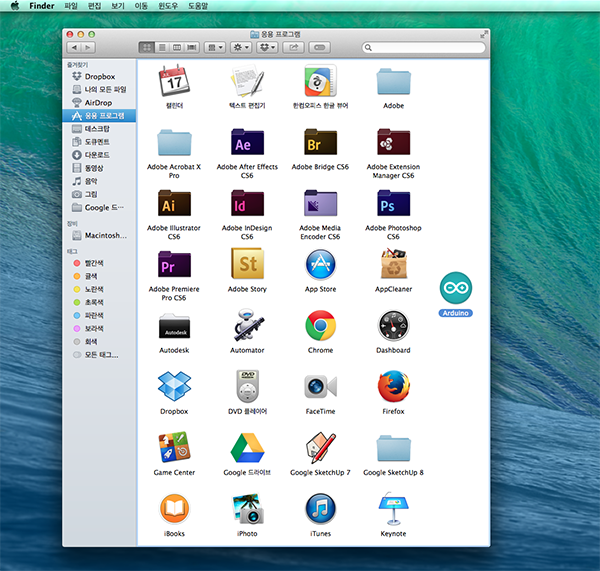Select Adobe Premiere Pro CS6 folder
Image resolution: width=600 pixels, height=571 pixels.
(174, 264)
